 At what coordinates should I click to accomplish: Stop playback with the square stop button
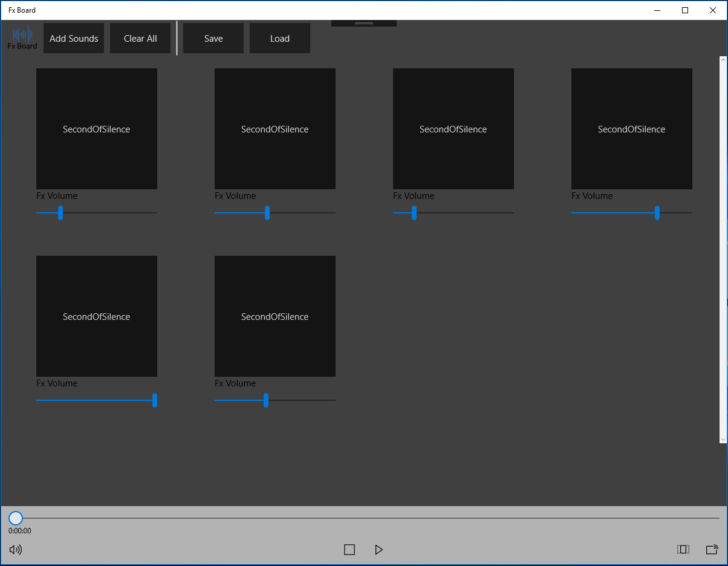tap(349, 550)
